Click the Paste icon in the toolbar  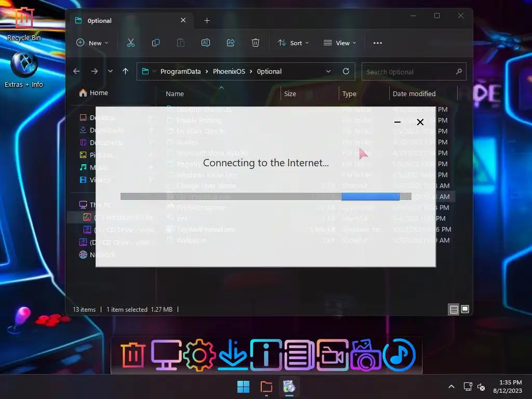click(180, 43)
